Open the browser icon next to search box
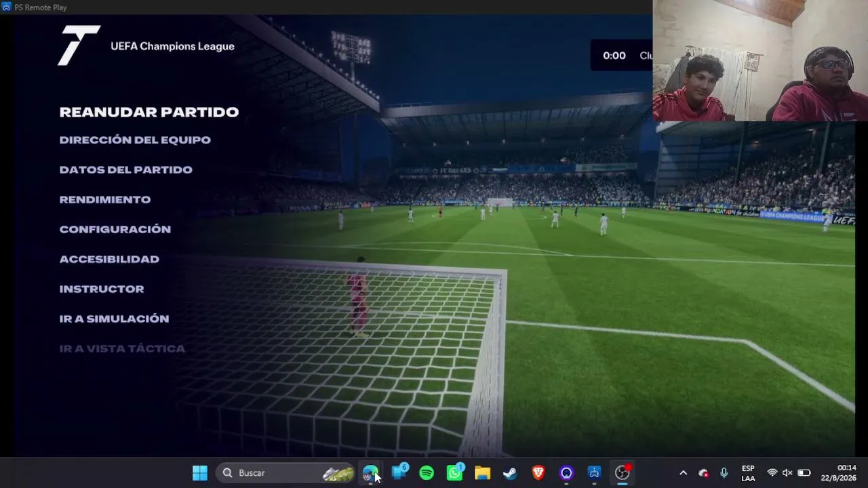 [370, 473]
